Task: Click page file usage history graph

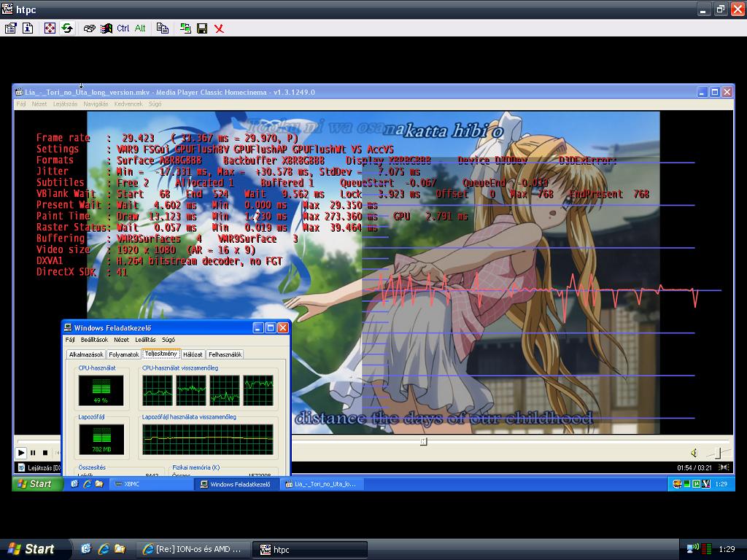Action: pos(208,440)
